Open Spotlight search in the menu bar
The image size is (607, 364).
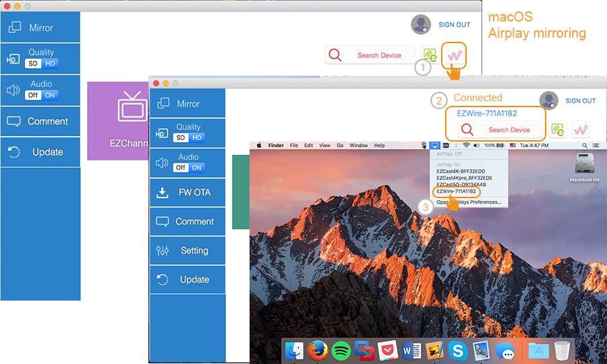[584, 145]
